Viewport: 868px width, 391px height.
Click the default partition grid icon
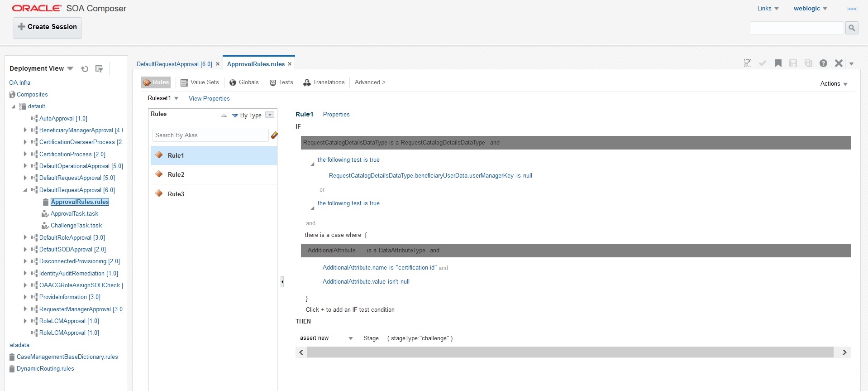pyautogui.click(x=23, y=106)
